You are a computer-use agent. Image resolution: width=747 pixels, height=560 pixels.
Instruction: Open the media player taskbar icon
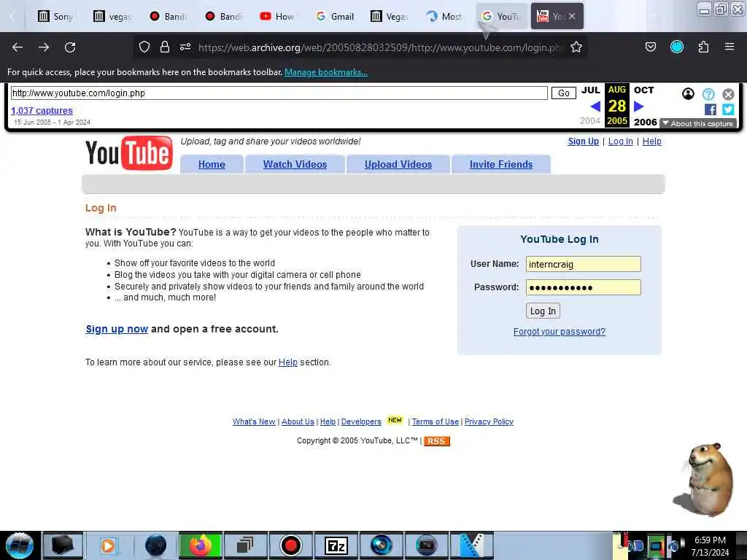pos(108,545)
